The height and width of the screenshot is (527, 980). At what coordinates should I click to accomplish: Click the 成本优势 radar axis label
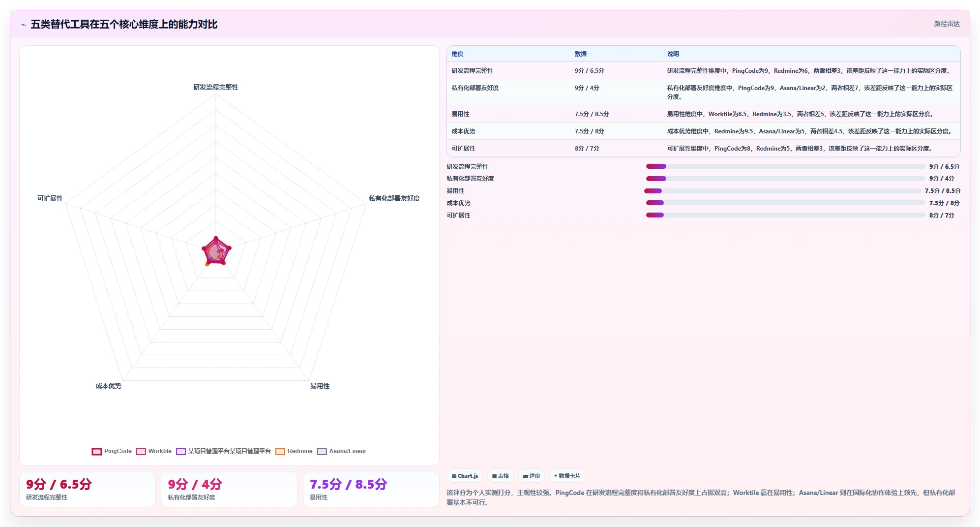click(108, 386)
